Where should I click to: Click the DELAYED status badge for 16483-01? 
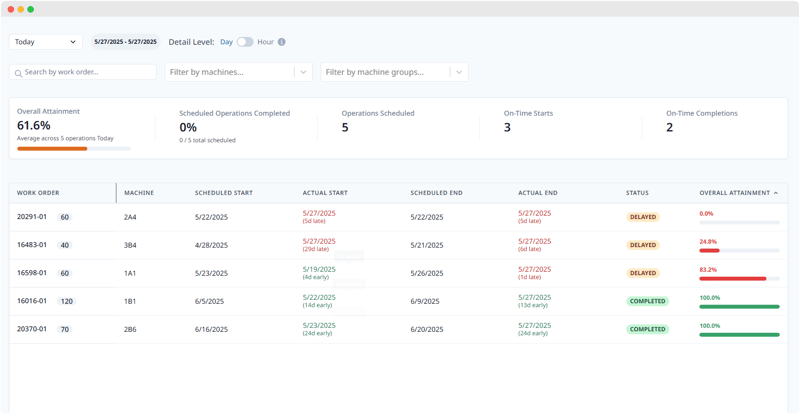(643, 245)
